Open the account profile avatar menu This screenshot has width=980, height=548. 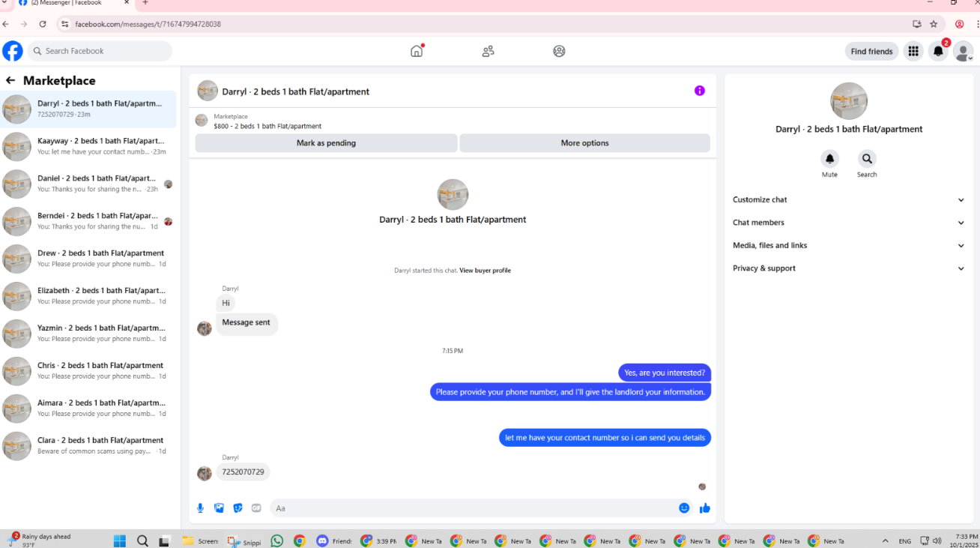(963, 51)
